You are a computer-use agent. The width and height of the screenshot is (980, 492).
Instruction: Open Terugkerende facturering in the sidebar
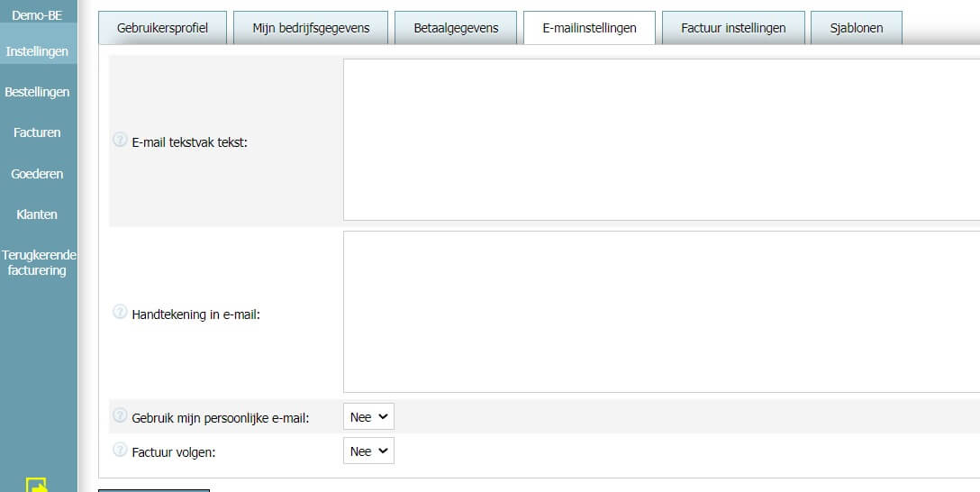(x=38, y=262)
